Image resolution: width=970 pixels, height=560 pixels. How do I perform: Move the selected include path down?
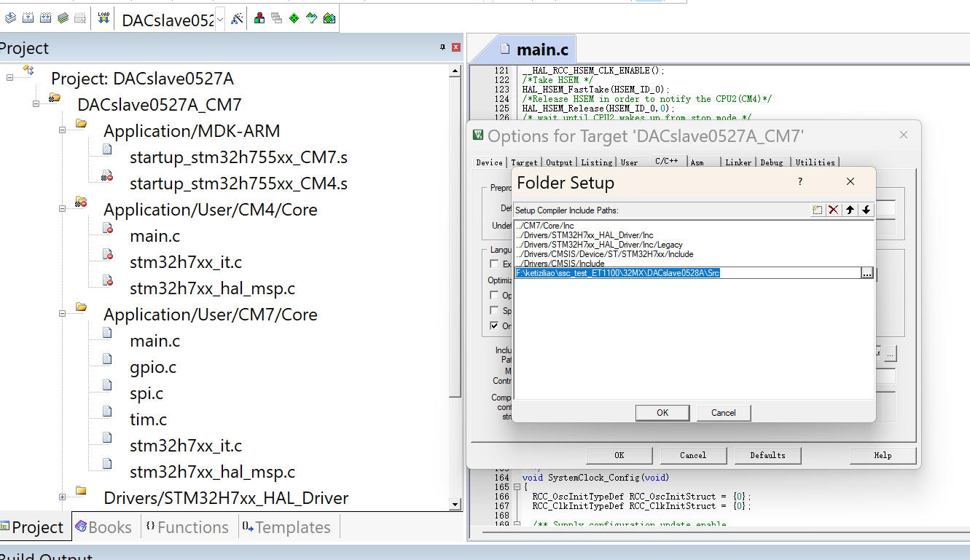866,210
